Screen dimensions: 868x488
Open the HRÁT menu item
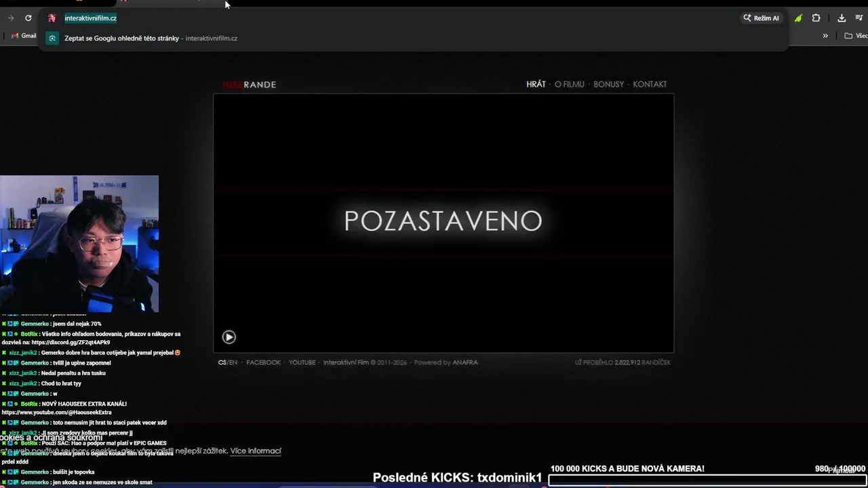[536, 84]
